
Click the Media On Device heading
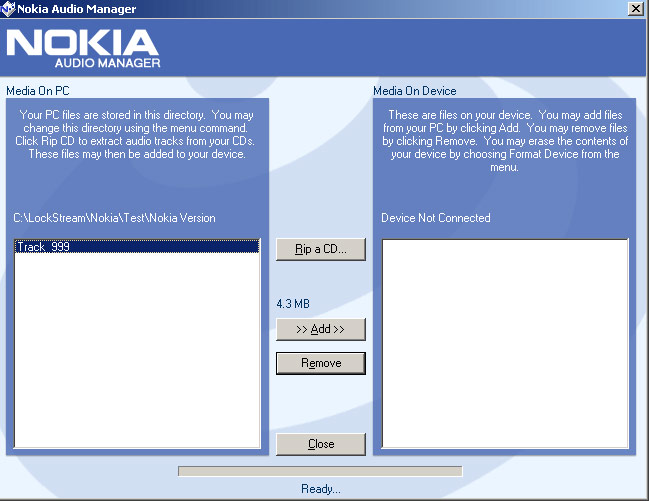coord(415,91)
